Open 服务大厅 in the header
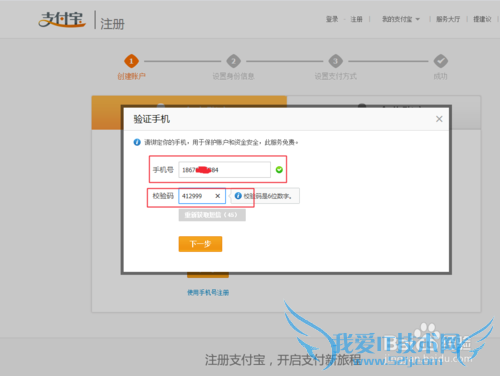The width and height of the screenshot is (500, 376). tap(448, 19)
